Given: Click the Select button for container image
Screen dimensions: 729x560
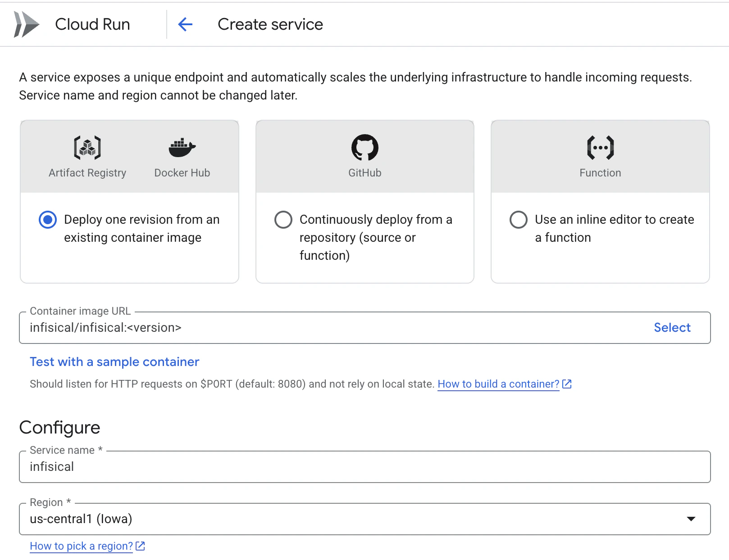Looking at the screenshot, I should [672, 328].
